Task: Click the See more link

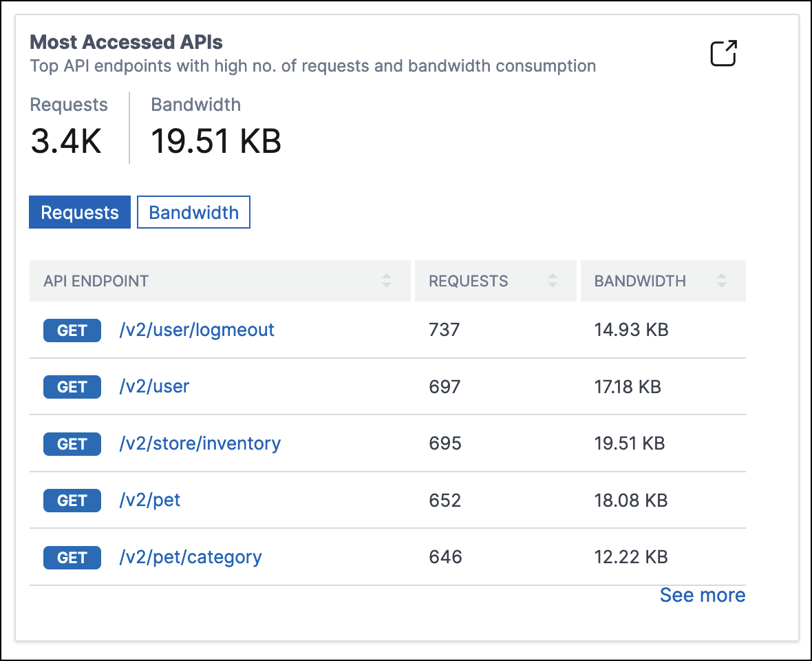Action: (x=703, y=595)
